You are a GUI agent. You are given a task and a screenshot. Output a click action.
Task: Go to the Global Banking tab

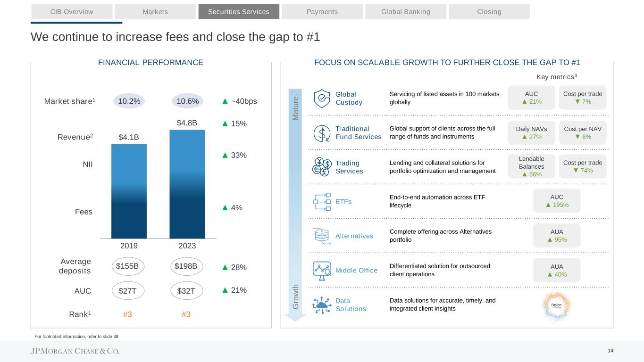(x=406, y=11)
